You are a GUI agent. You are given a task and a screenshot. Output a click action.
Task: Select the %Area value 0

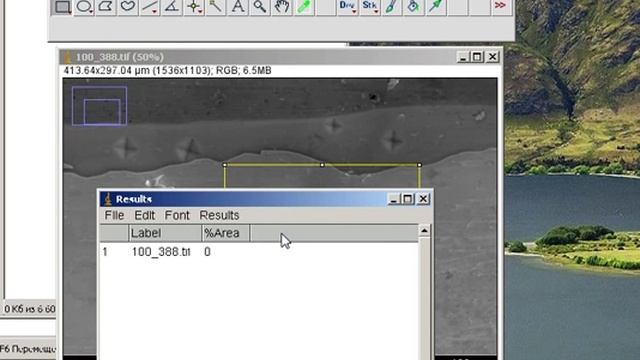[207, 252]
